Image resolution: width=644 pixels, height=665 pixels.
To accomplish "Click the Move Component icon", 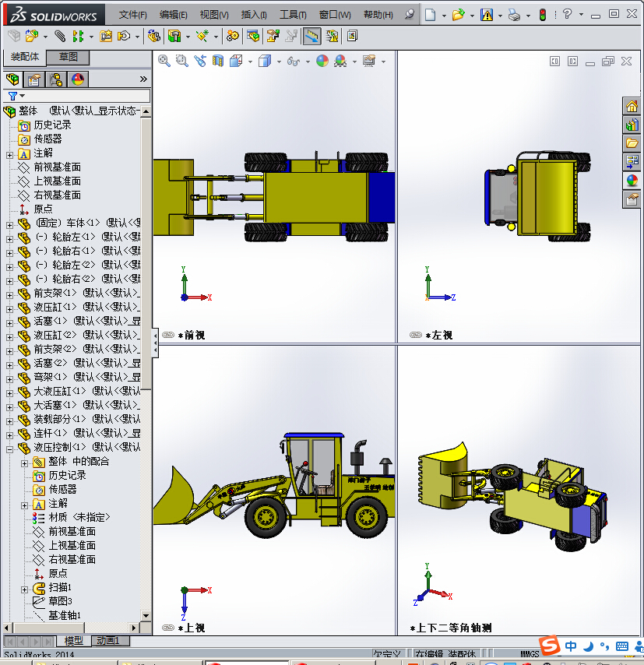I will (124, 36).
